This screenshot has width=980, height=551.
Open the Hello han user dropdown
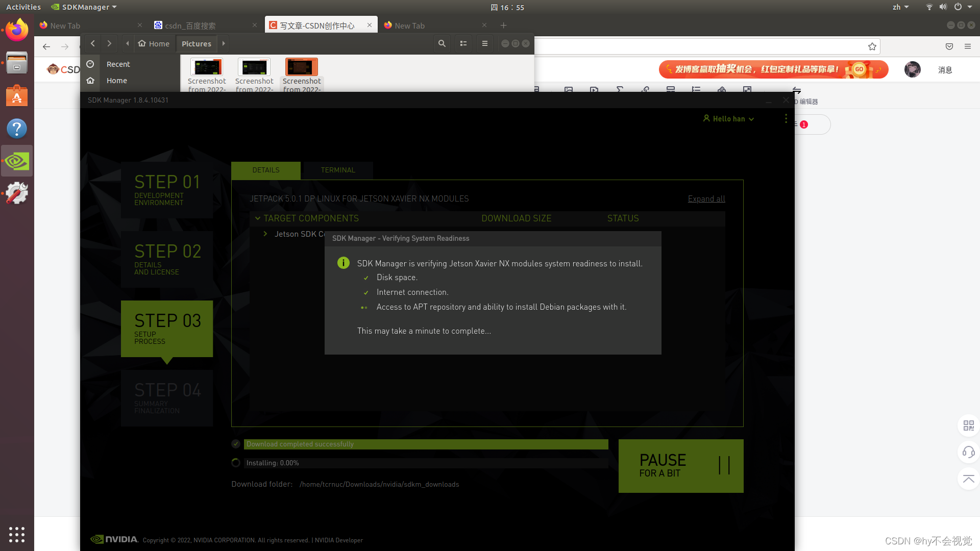[x=729, y=119]
